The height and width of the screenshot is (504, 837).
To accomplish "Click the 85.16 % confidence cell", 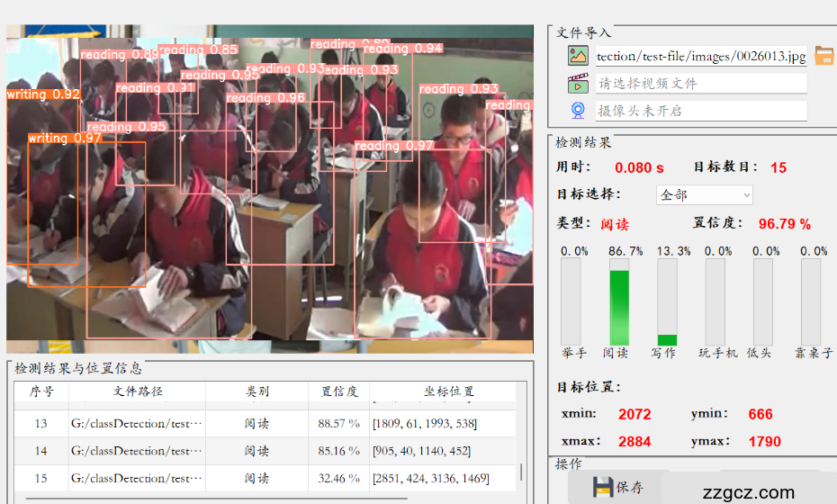I will click(339, 451).
